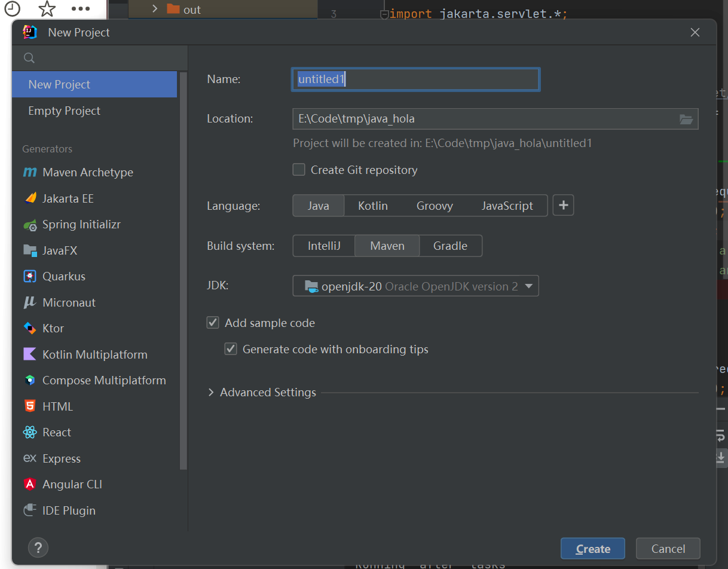The image size is (728, 569).
Task: Browse for location with folder icon
Action: (x=686, y=119)
